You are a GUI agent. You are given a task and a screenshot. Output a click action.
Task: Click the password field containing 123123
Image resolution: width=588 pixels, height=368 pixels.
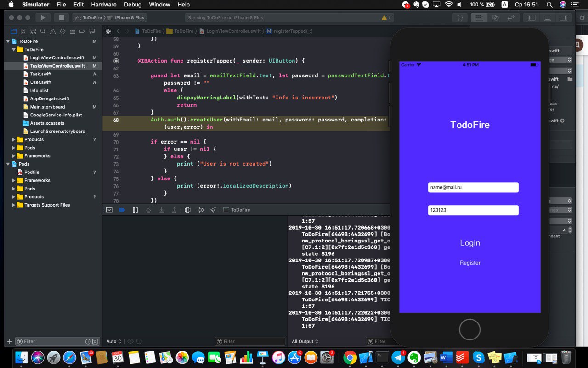pos(473,210)
